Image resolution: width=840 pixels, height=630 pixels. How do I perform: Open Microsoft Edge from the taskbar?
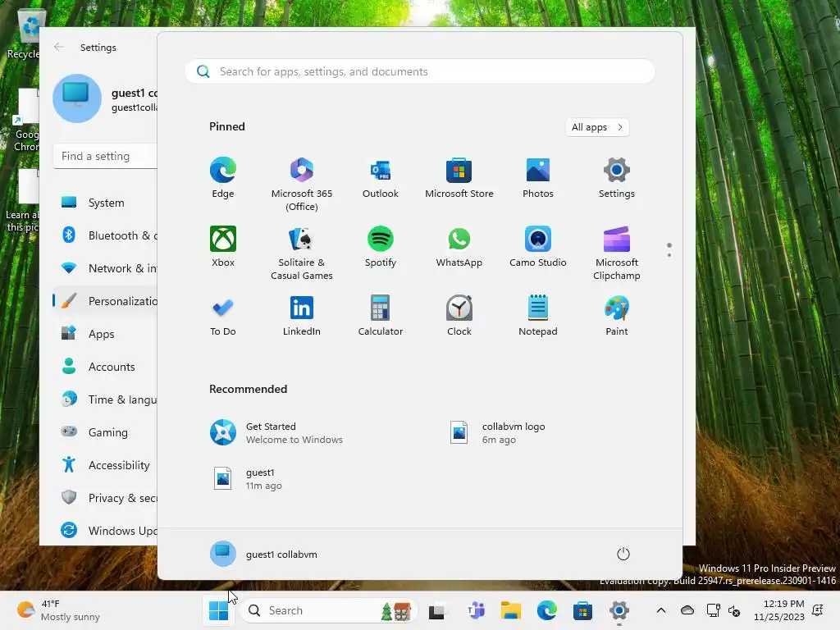coord(547,610)
